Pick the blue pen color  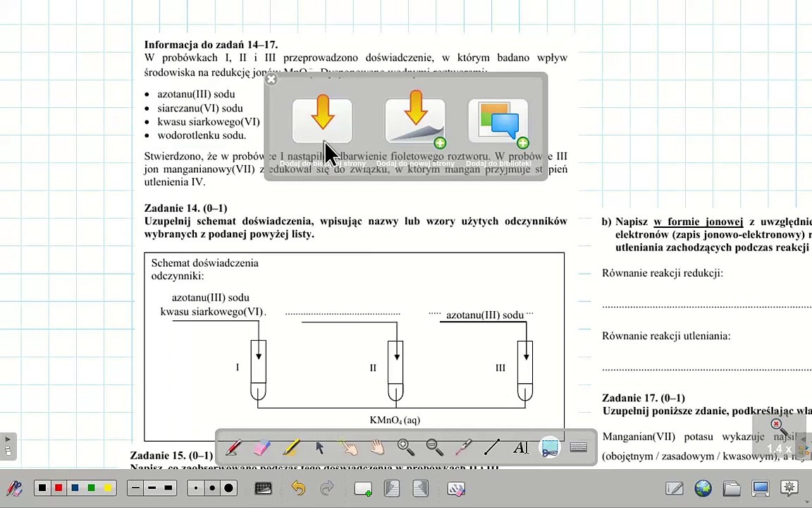coord(75,488)
